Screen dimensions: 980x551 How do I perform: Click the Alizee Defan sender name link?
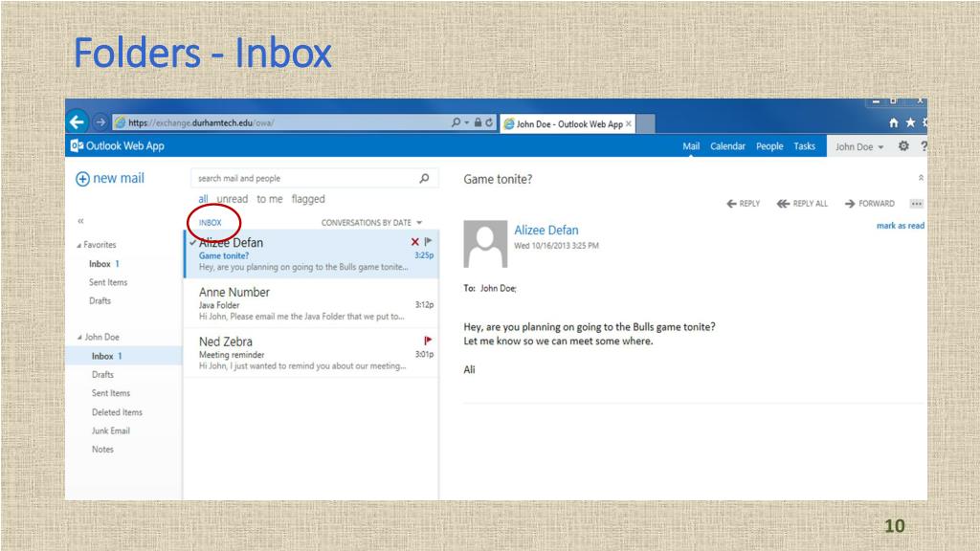[546, 230]
